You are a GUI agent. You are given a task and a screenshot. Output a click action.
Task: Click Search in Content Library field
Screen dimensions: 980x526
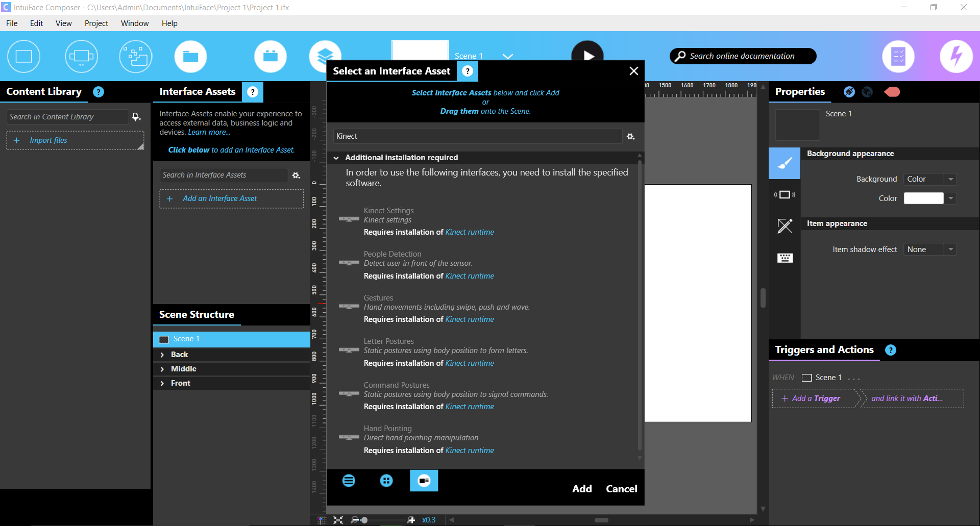[68, 117]
